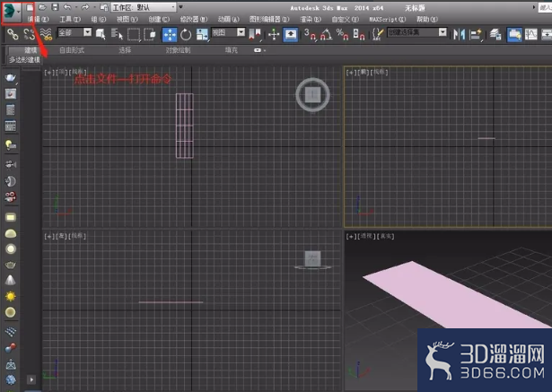Click the cone primitive icon in left toolbar
This screenshot has height=392, width=552.
(11, 280)
